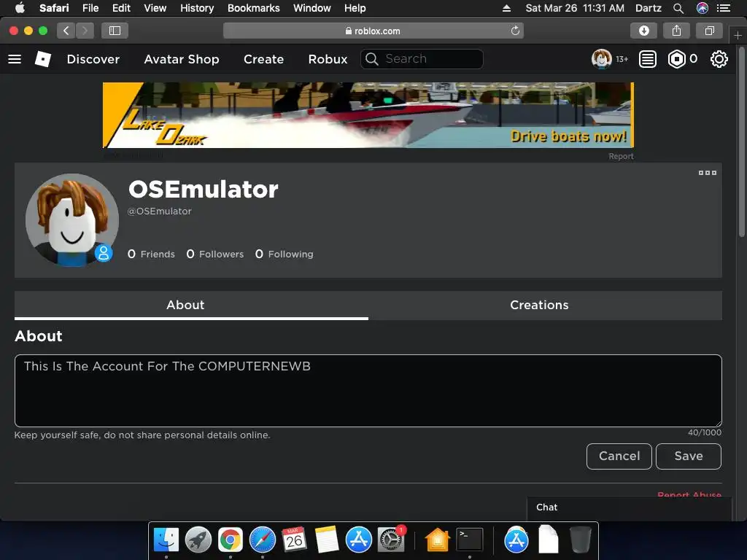Go to Avatar Shop

click(x=182, y=59)
